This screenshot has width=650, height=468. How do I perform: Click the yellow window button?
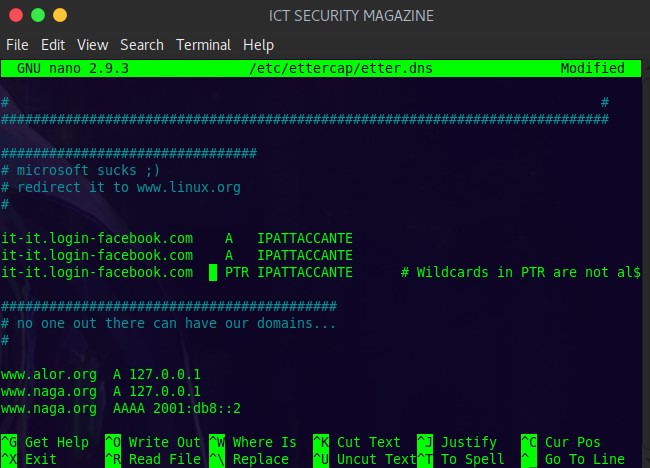click(x=60, y=15)
